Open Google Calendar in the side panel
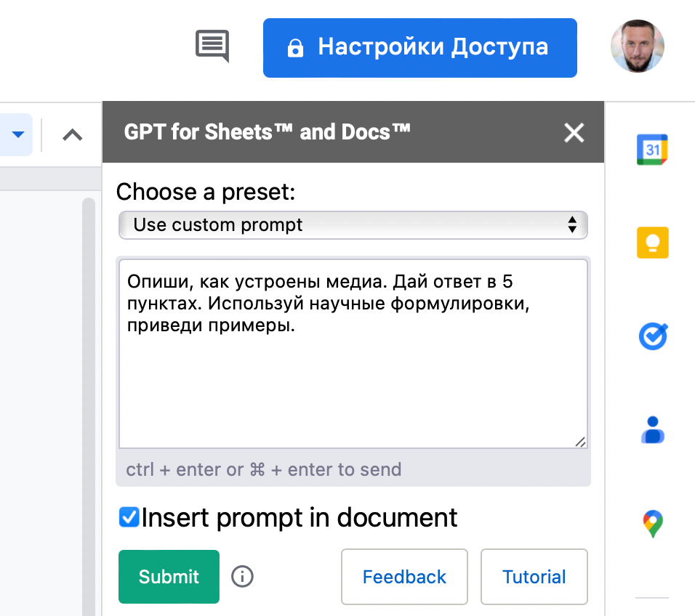Image resolution: width=695 pixels, height=616 pixels. [x=652, y=150]
